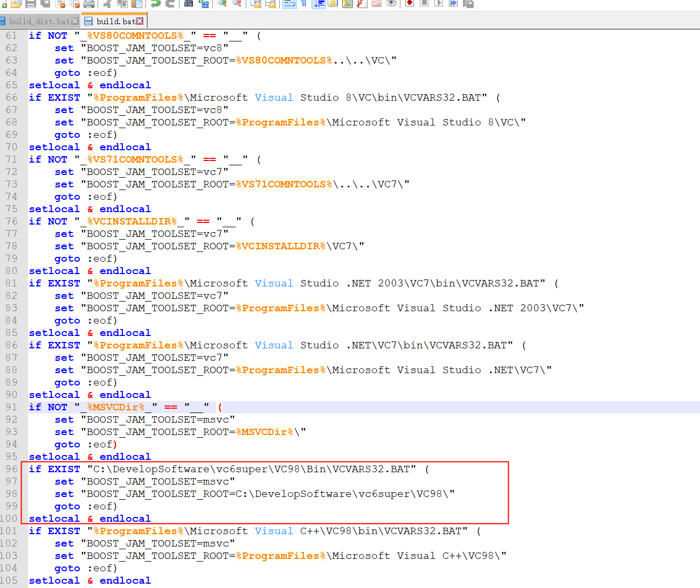Click line number 80 in the margin

tap(11, 271)
